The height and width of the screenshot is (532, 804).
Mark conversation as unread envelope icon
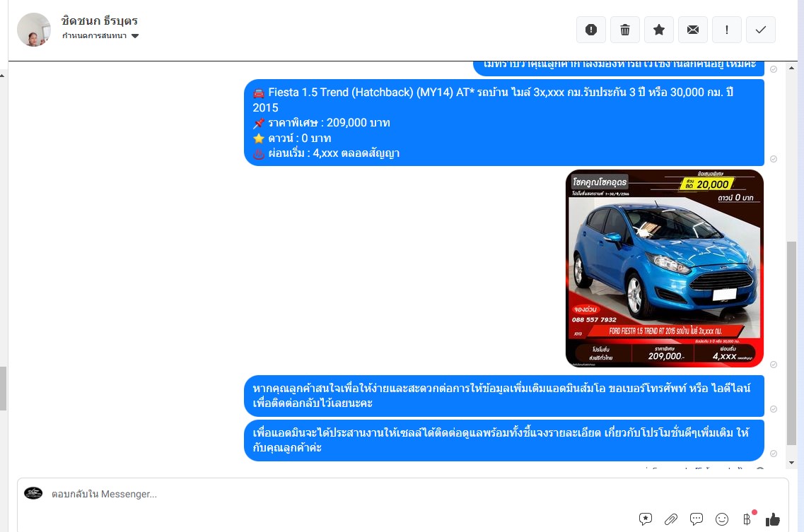[x=693, y=30]
